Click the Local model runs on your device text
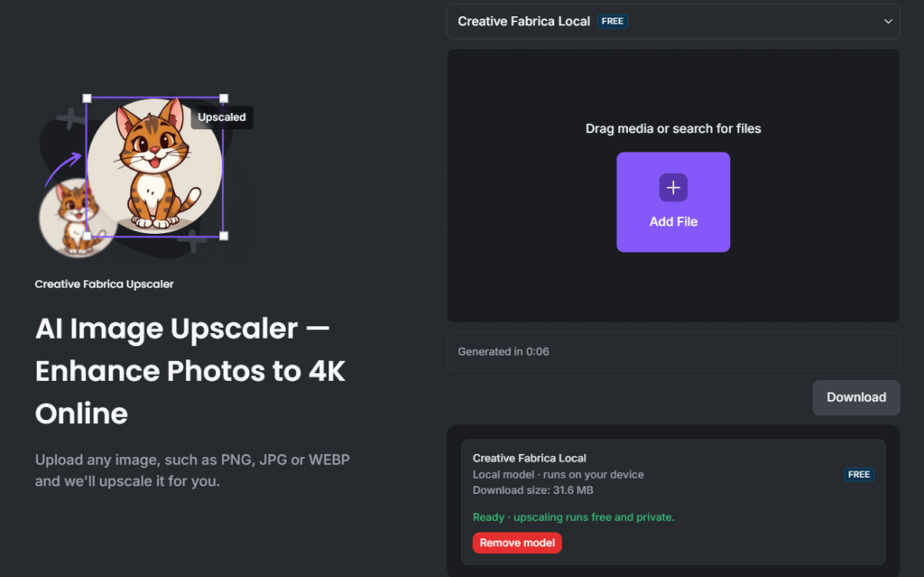Image resolution: width=924 pixels, height=577 pixels. click(558, 474)
